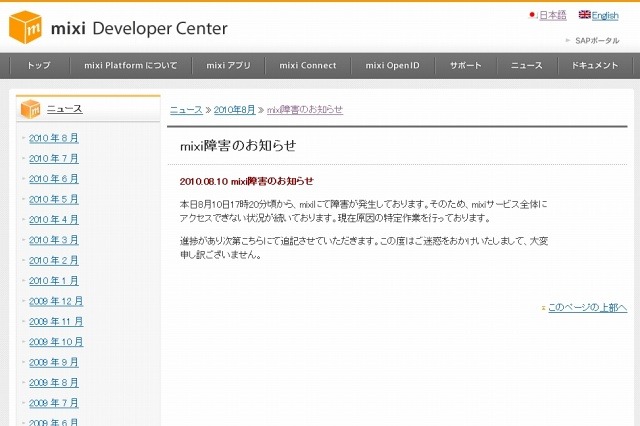Open the 2009 年 8 月 archive
640x426 pixels.
[x=53, y=383]
